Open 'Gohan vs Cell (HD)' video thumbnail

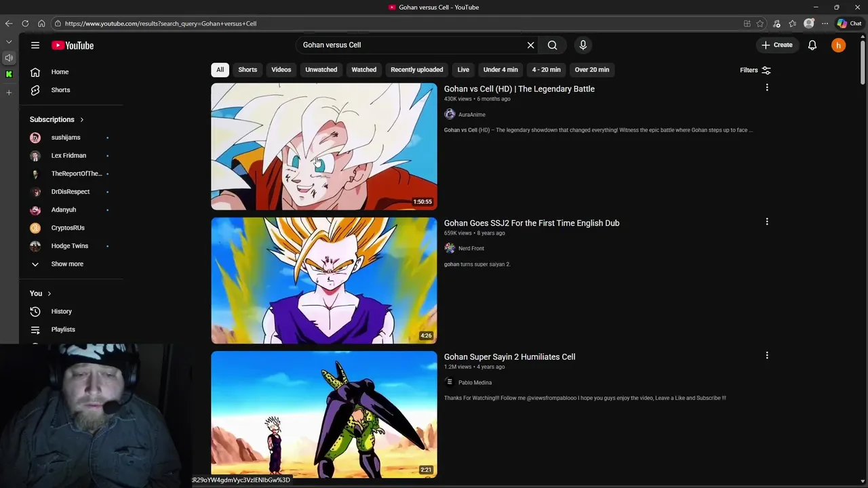(x=324, y=146)
